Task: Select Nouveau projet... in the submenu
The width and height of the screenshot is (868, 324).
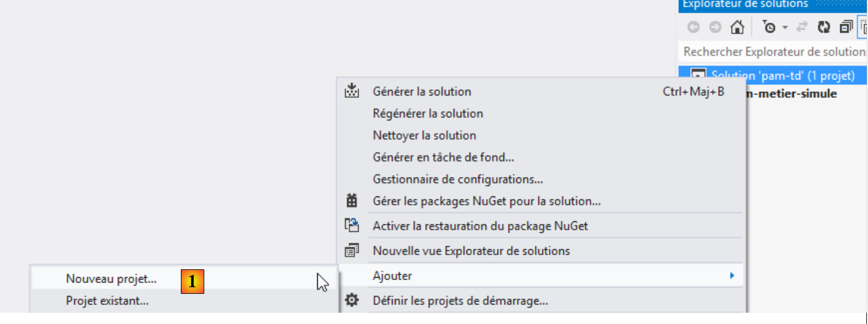Action: [x=111, y=278]
